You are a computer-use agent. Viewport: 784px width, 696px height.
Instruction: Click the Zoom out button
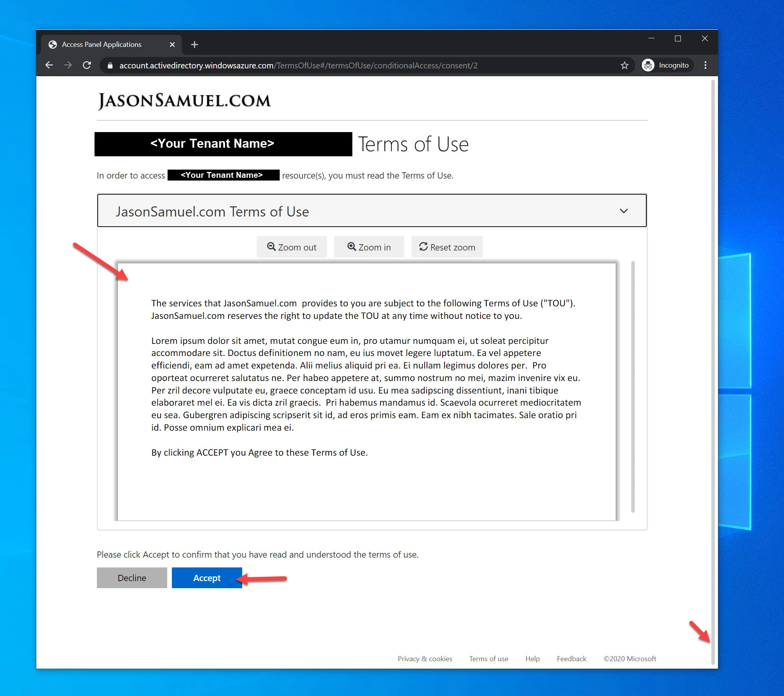pos(291,247)
